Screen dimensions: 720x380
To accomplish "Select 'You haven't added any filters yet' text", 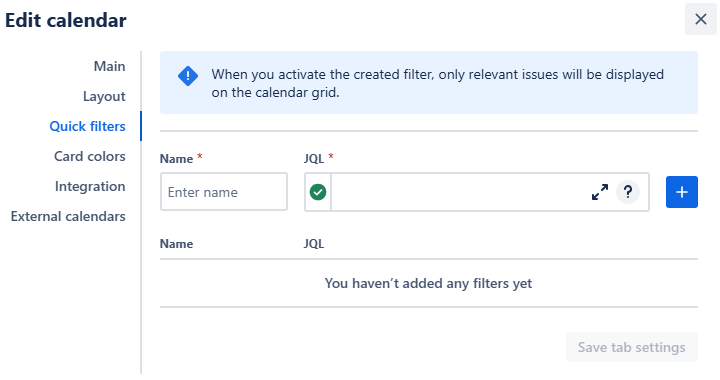I will pos(428,283).
